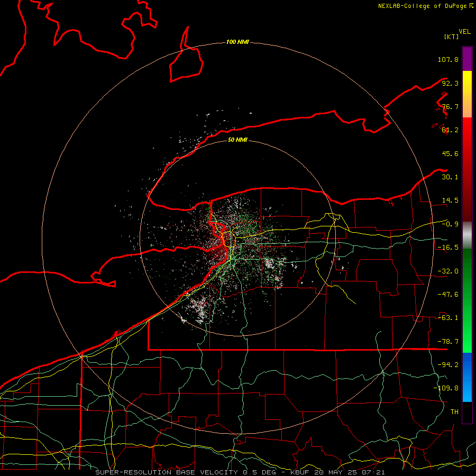Click the -47.6 legend value

448,295
